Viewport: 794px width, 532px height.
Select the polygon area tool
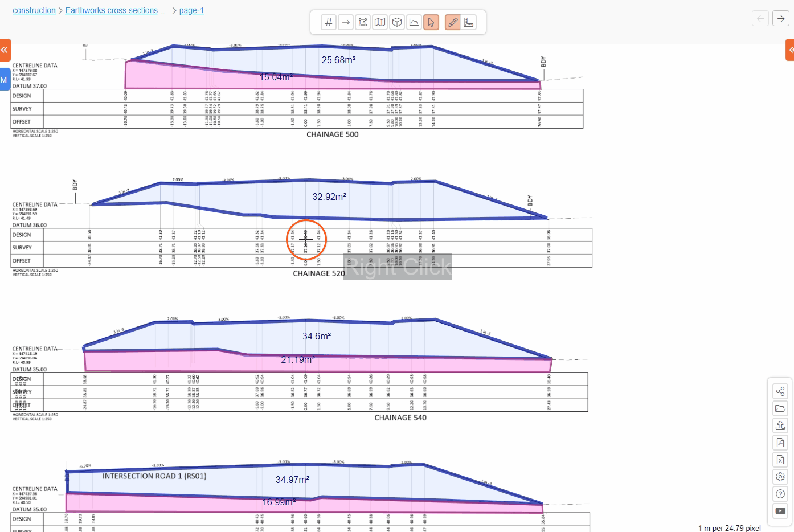(363, 22)
